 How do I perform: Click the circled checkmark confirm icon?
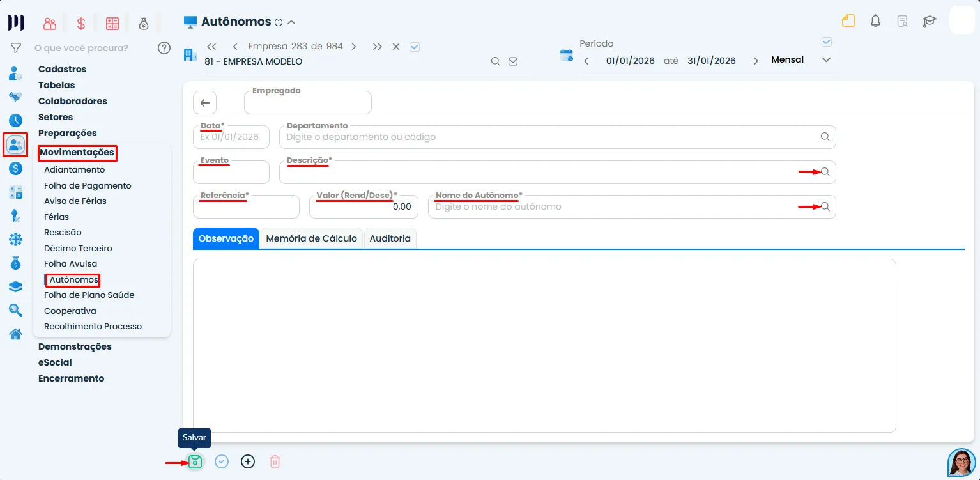[222, 461]
